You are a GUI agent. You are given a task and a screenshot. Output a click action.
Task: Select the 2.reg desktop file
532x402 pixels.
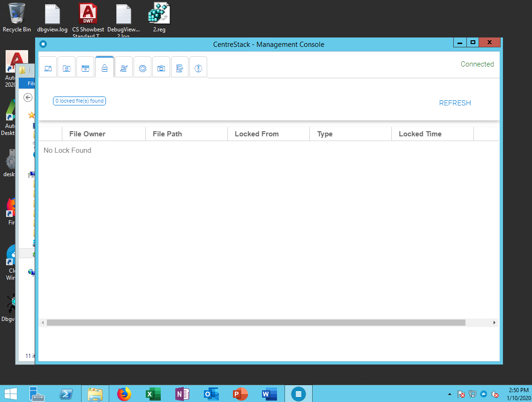pos(159,18)
